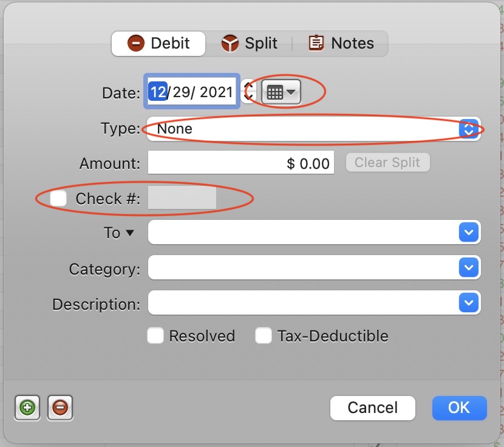The image size is (504, 447).
Task: Open the Type dropdown showing None
Action: click(x=314, y=129)
